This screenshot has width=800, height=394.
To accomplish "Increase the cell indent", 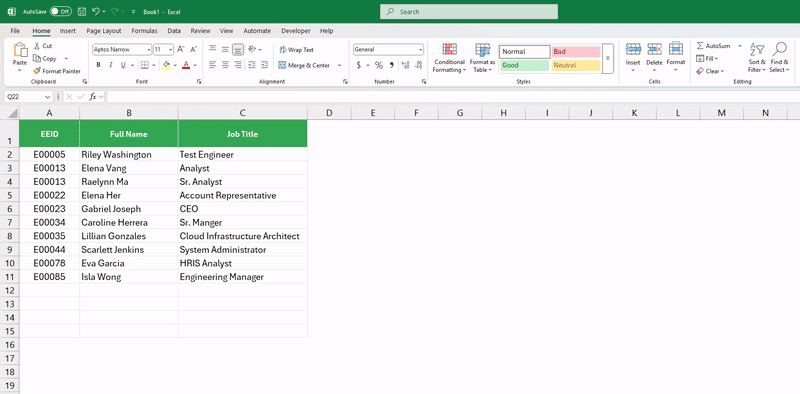I will [x=264, y=65].
